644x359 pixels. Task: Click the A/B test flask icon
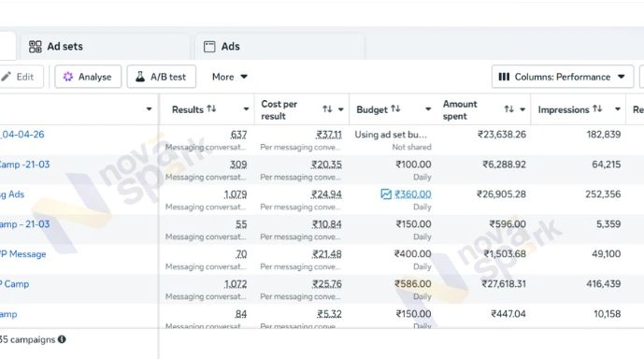(x=140, y=77)
